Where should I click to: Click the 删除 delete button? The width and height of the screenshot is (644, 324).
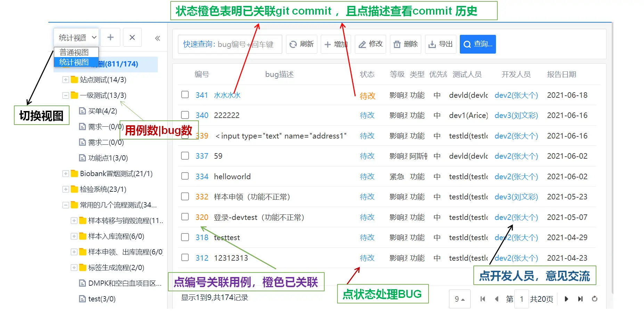pos(406,44)
